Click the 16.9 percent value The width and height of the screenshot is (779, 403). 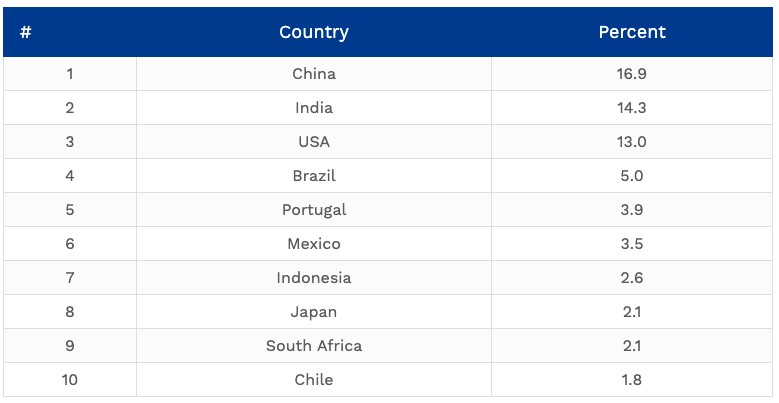pyautogui.click(x=632, y=74)
